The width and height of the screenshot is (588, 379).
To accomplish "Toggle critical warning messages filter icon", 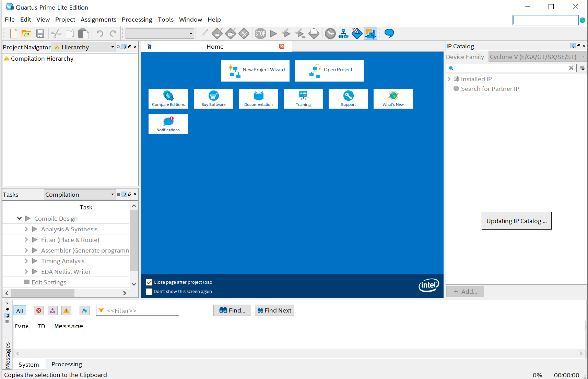I will (x=52, y=310).
